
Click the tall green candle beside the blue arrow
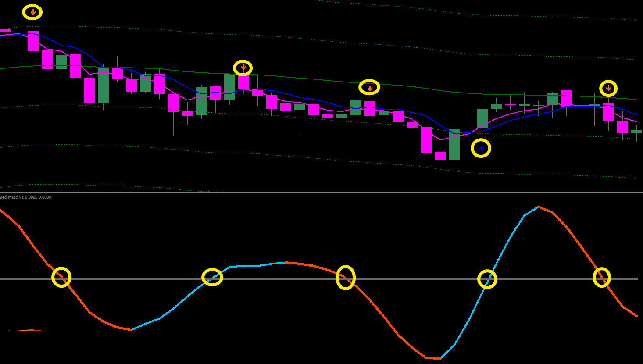coord(454,144)
